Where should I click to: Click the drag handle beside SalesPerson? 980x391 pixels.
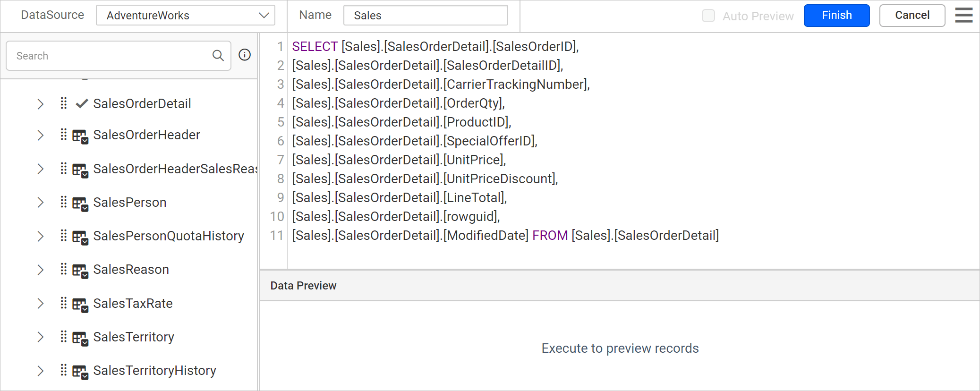64,202
